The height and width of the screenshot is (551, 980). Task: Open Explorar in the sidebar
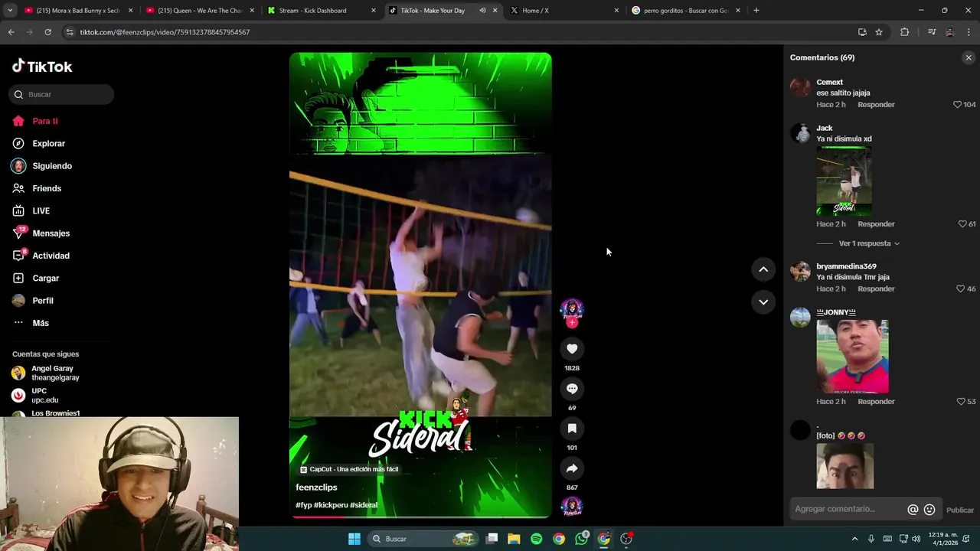pos(48,144)
